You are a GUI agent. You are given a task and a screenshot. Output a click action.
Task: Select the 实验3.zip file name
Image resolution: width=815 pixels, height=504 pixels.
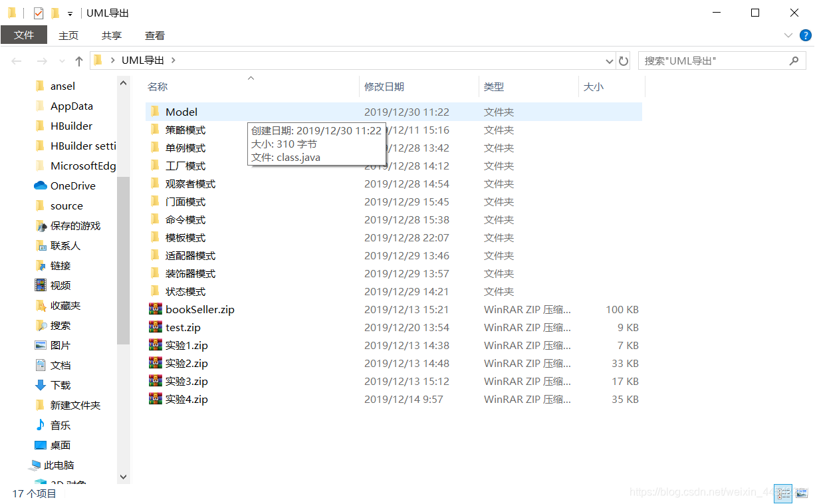point(187,381)
